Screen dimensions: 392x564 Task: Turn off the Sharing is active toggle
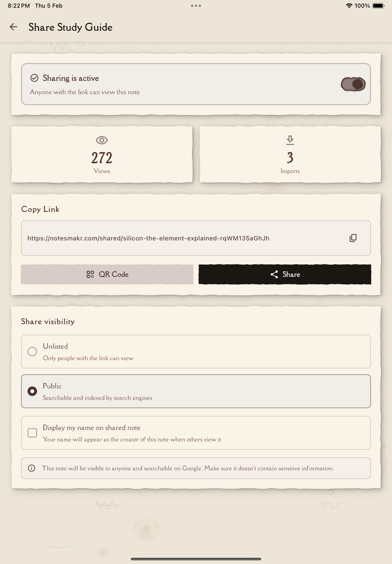point(353,84)
